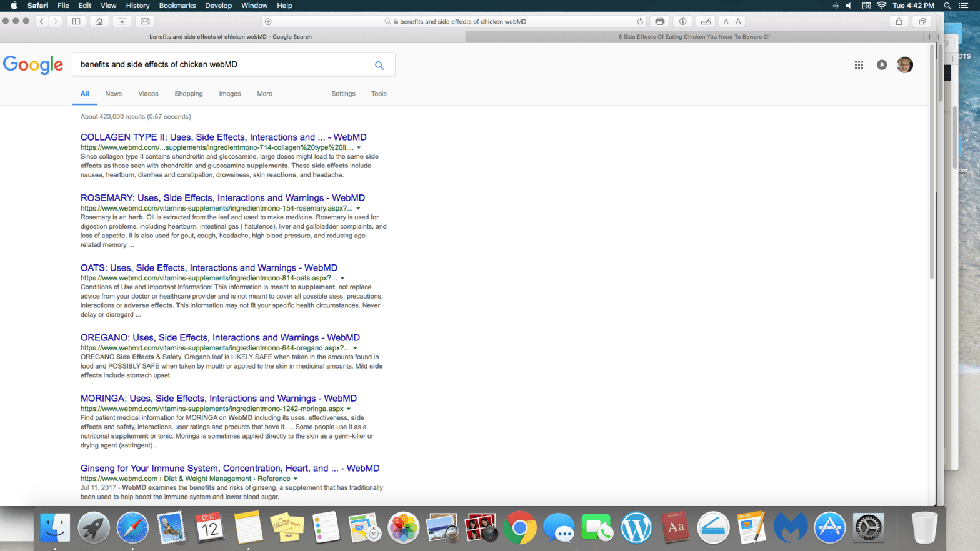Open the Google apps grid icon
Screen dimensions: 980x551
tap(859, 65)
